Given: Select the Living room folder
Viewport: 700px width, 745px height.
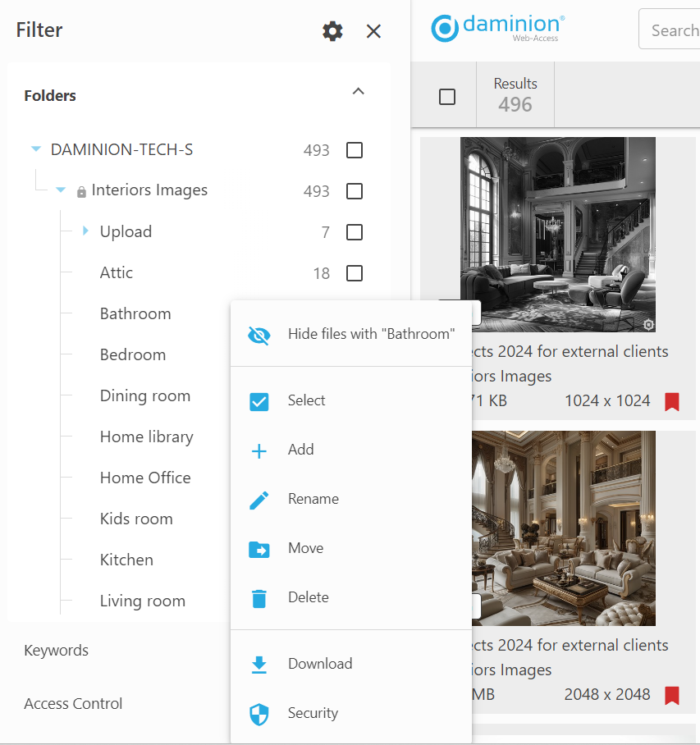Looking at the screenshot, I should (x=143, y=601).
